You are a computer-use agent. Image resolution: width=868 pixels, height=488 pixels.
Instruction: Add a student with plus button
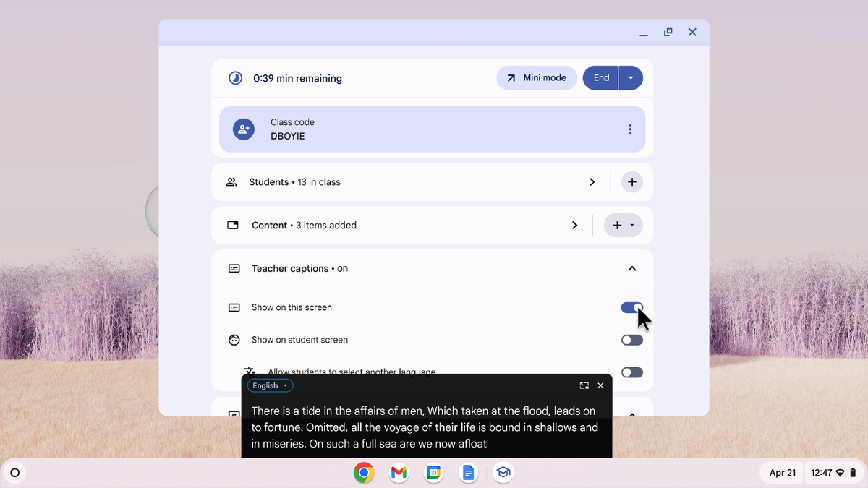pos(631,182)
